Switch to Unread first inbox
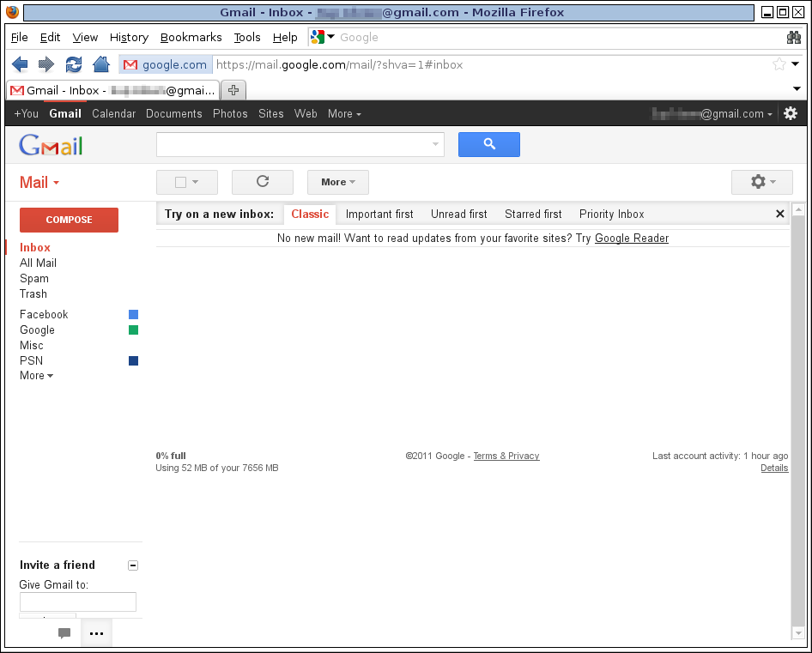The image size is (812, 653). (459, 214)
